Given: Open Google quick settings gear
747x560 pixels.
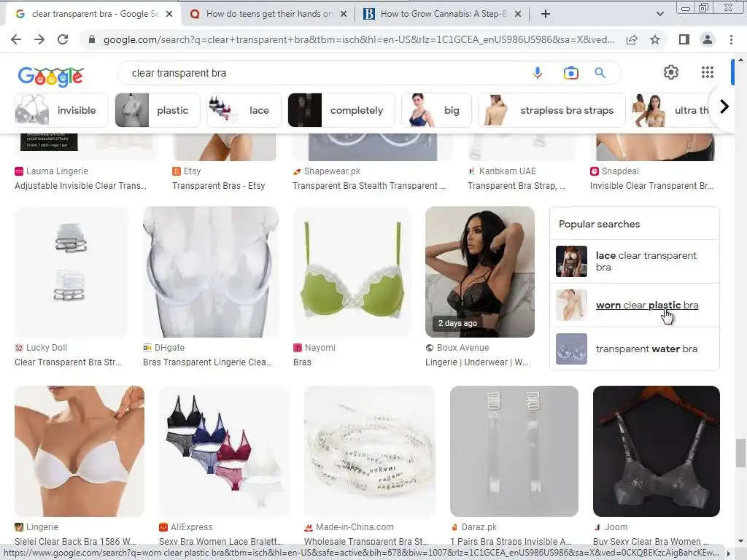Looking at the screenshot, I should 671,72.
